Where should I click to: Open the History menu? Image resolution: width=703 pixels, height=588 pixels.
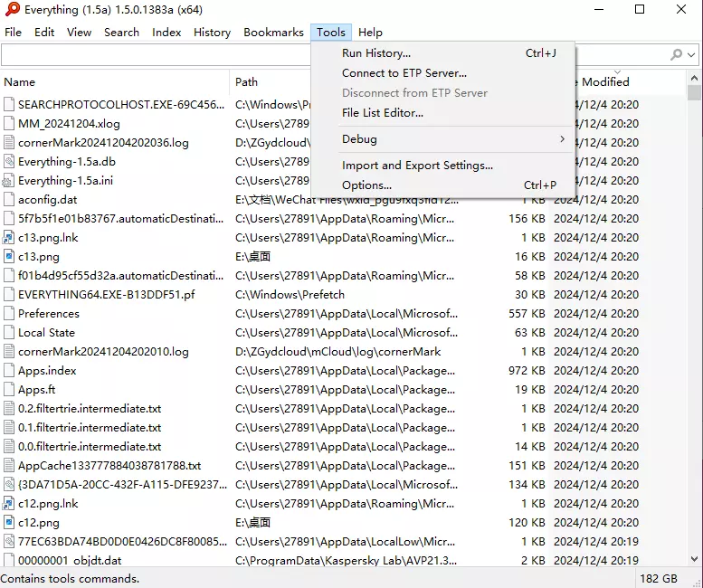click(x=212, y=33)
